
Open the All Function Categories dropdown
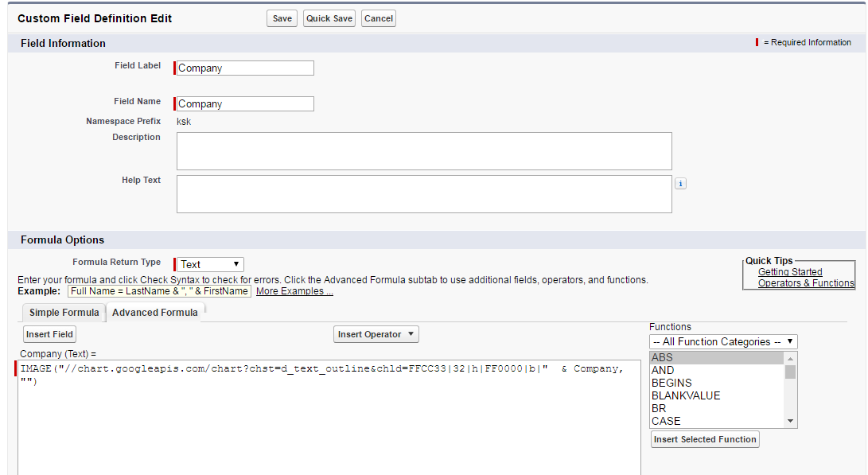[x=722, y=341]
